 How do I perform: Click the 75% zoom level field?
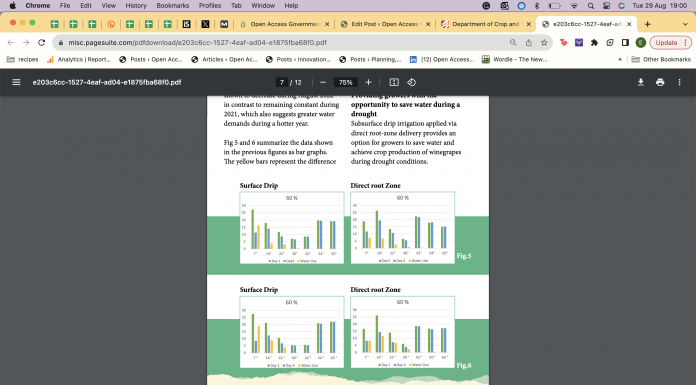click(x=345, y=82)
